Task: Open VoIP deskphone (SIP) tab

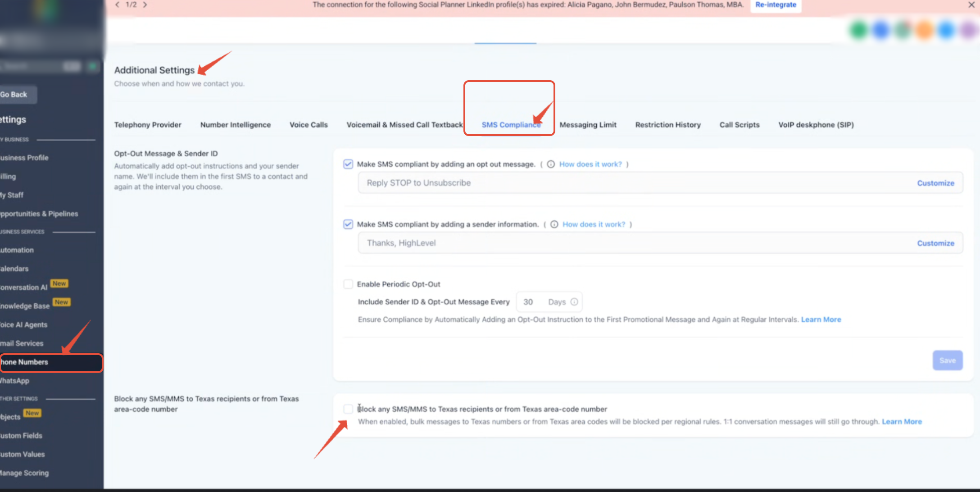Action: [816, 125]
